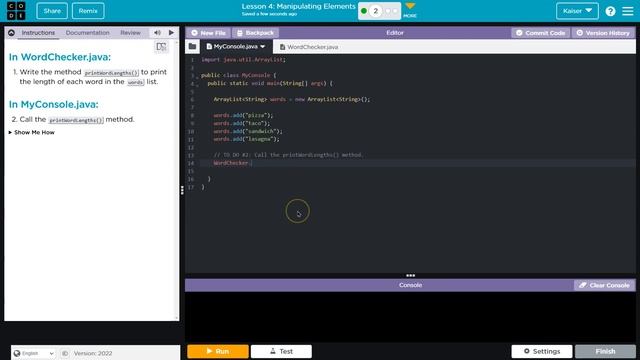Play the instructions text-to-speech
The height and width of the screenshot is (360, 640).
pos(171,33)
